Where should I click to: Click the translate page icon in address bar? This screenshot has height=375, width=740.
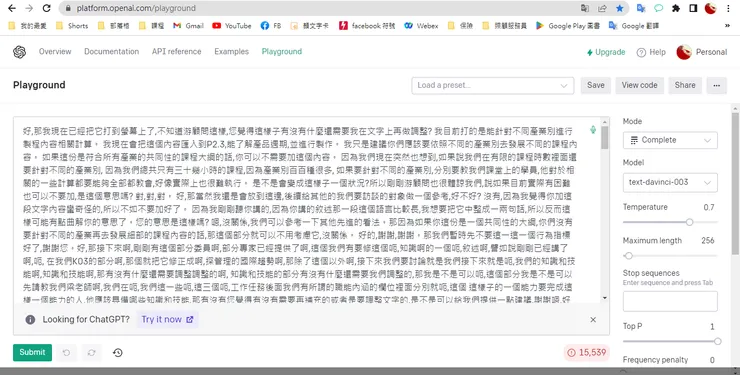tap(585, 8)
